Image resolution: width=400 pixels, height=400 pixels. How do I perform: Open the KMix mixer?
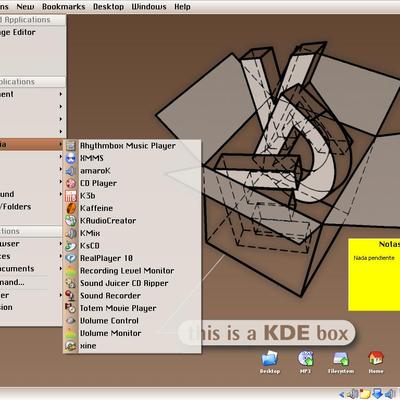point(132,233)
